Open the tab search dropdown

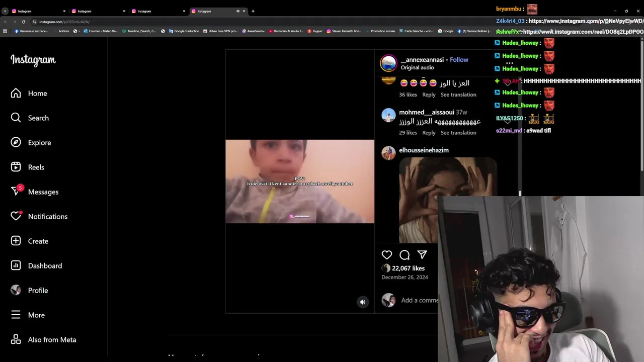point(5,11)
